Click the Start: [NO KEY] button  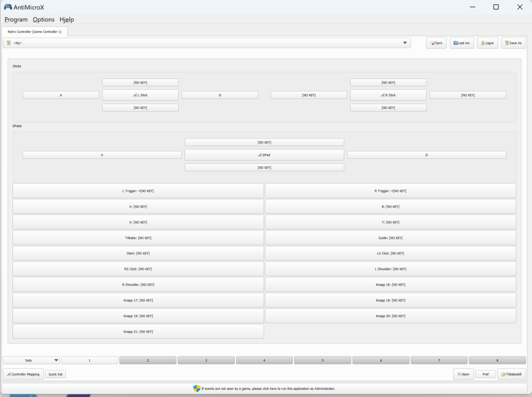click(x=138, y=253)
